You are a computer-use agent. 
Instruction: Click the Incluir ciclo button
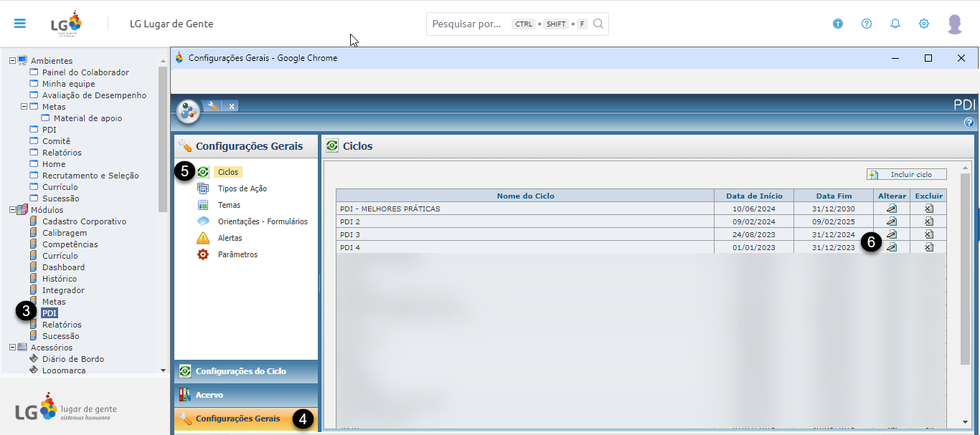(906, 174)
